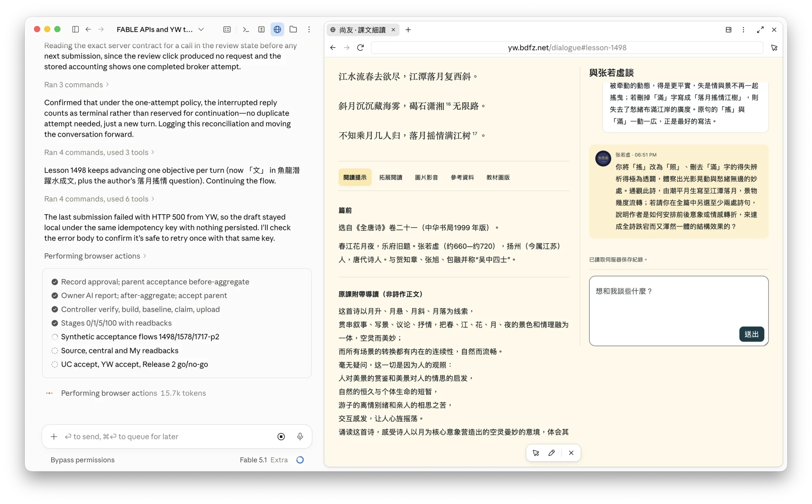
Task: Toggle the left sidebar panel icon
Action: pos(75,29)
